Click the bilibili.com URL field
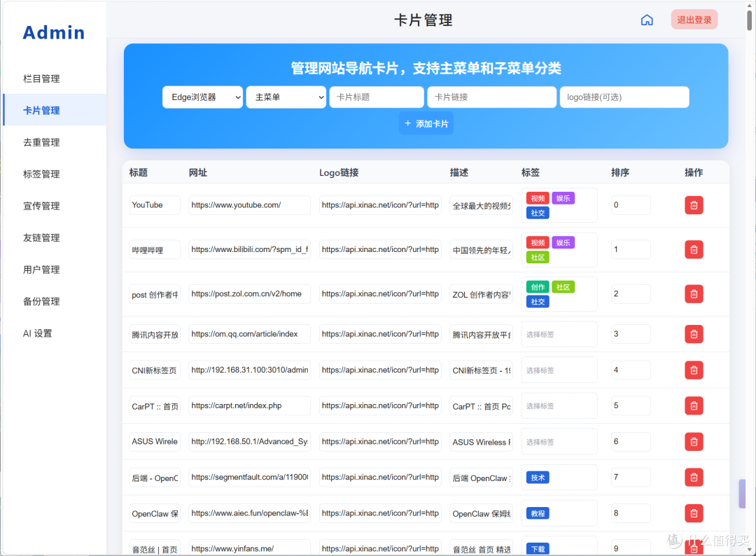756x556 pixels. pos(250,249)
